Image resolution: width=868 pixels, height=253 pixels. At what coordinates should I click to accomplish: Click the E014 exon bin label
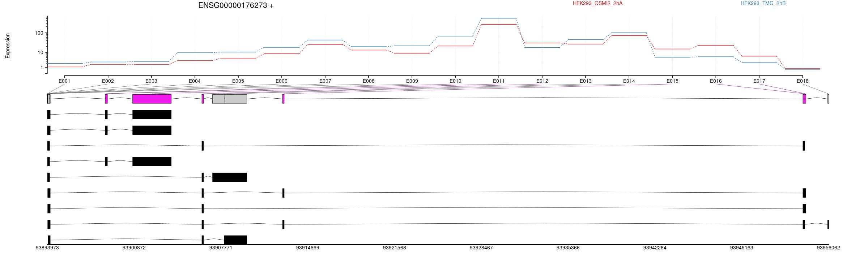[x=629, y=81]
